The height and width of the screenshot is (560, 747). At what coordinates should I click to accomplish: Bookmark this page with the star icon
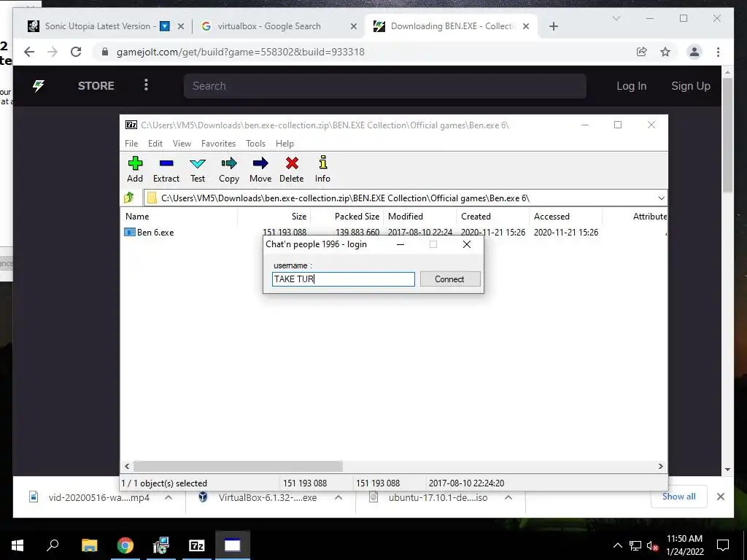[665, 52]
